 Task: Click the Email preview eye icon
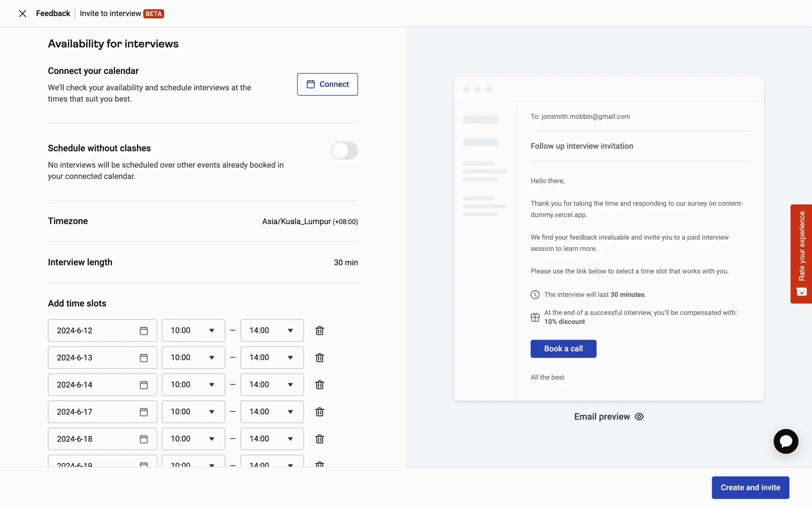click(x=639, y=417)
